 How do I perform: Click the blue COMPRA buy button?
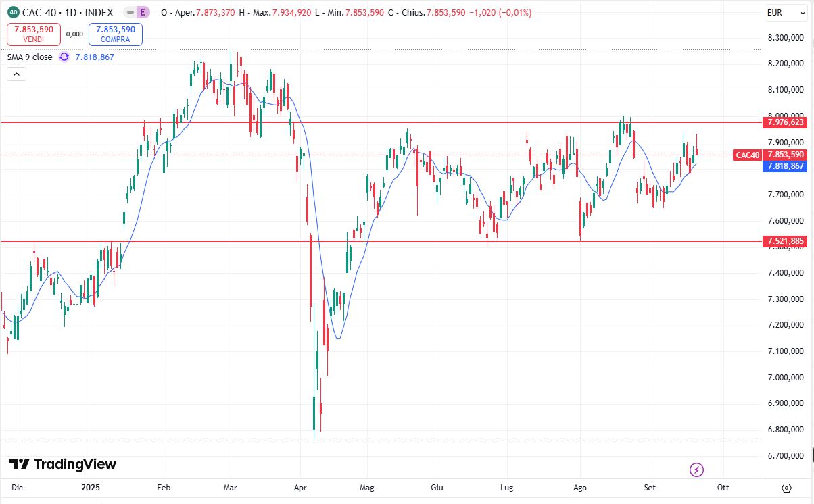115,34
